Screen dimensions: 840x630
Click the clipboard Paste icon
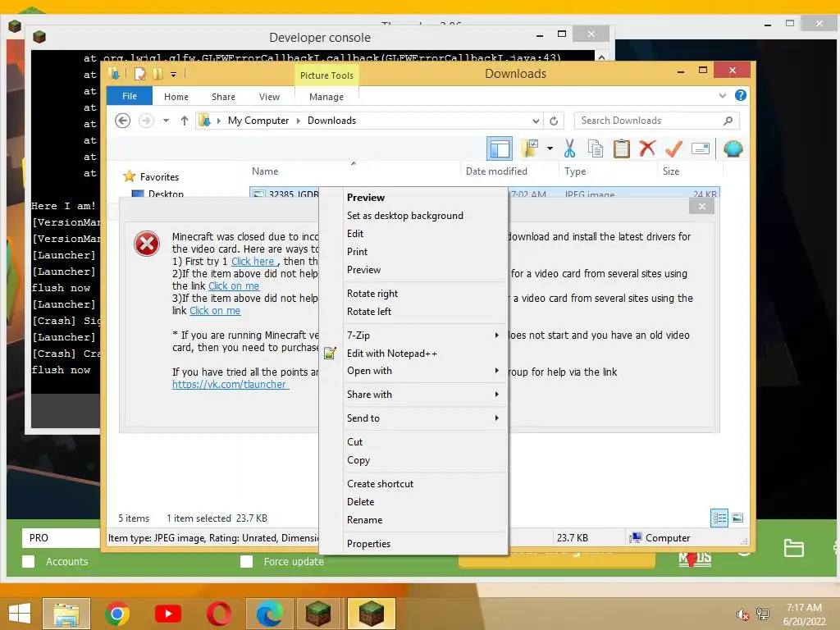622,148
